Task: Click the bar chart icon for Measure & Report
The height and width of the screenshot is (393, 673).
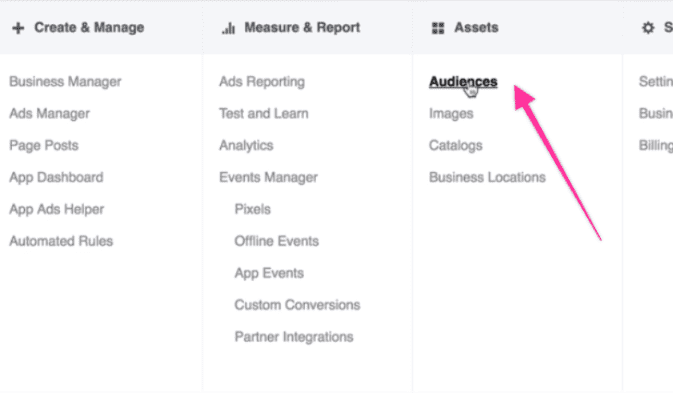Action: click(228, 28)
